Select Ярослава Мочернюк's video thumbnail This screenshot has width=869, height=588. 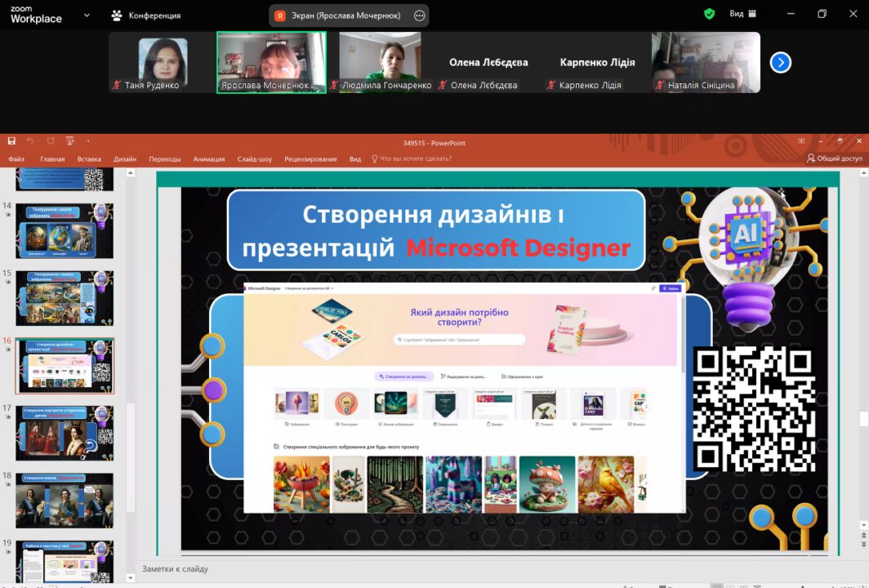[x=271, y=62]
